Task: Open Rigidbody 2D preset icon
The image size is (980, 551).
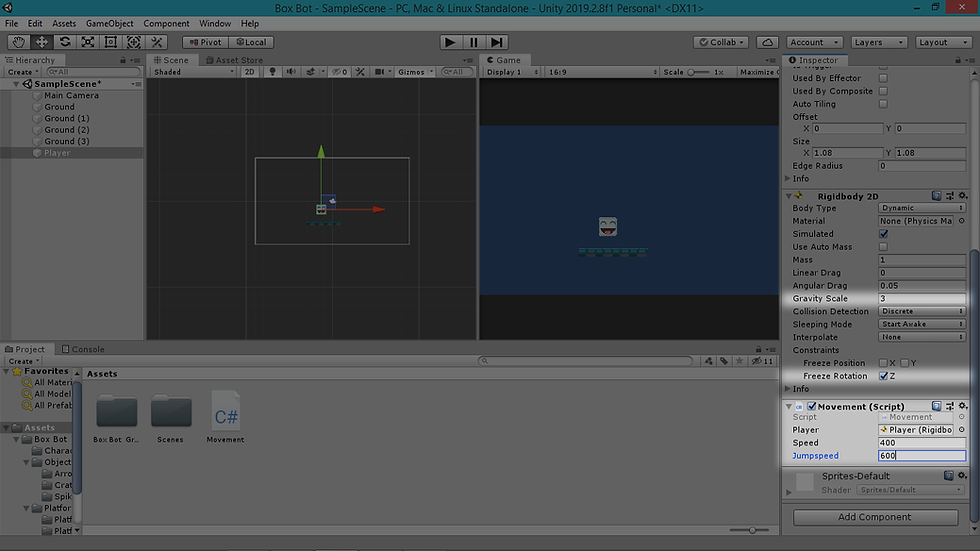Action: [x=949, y=196]
